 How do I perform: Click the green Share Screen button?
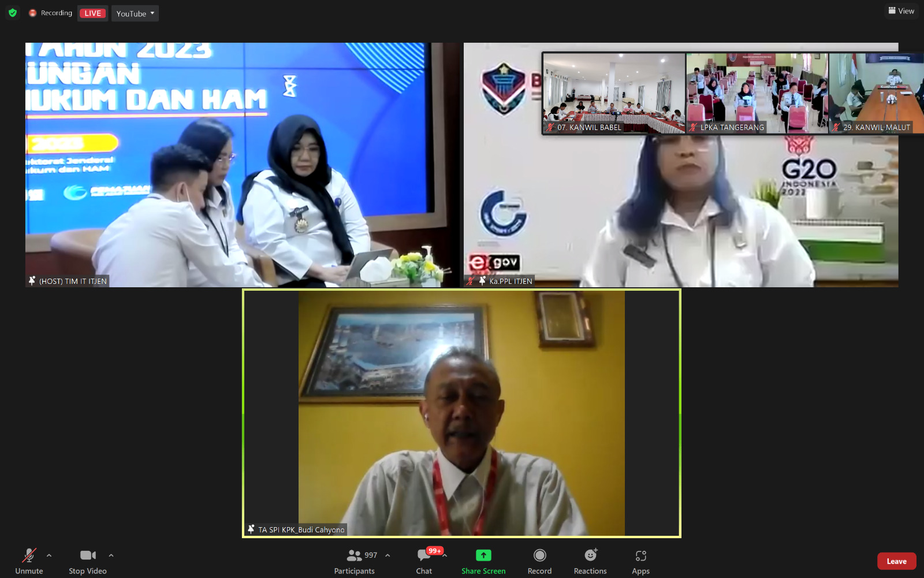tap(483, 561)
